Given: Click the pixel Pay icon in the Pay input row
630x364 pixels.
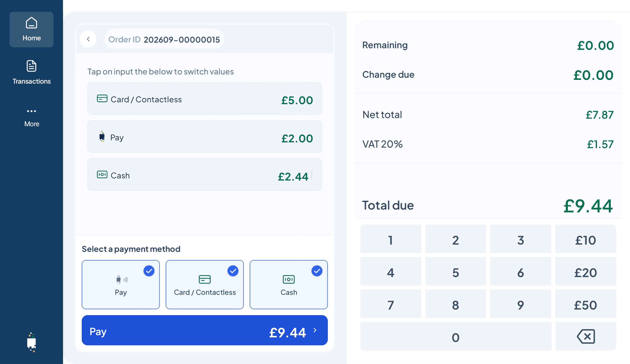Looking at the screenshot, I should 102,136.
